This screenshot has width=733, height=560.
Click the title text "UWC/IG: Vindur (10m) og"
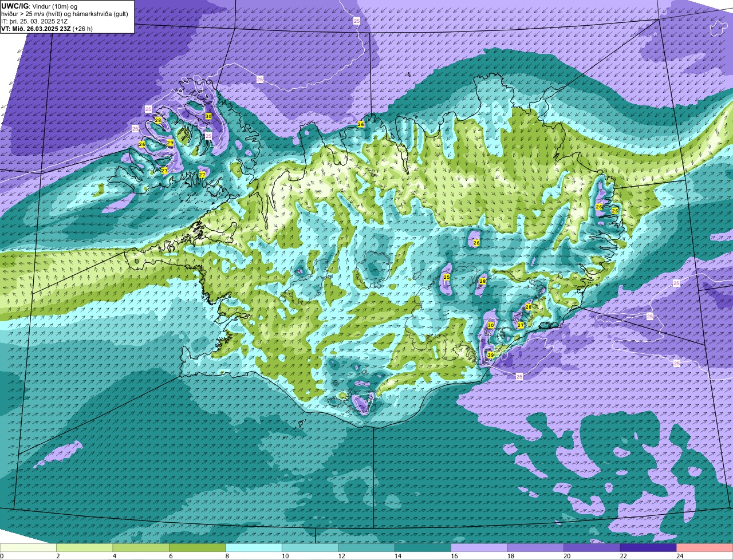40,6
